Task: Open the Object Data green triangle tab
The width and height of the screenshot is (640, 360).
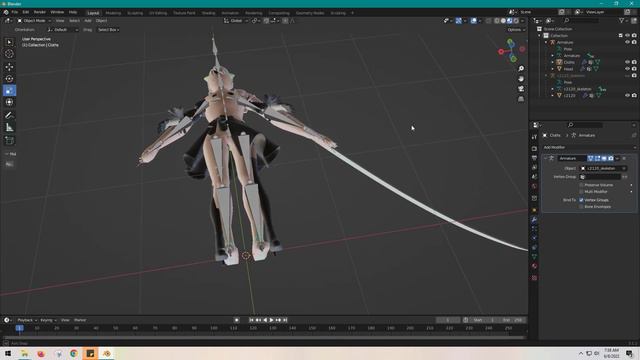Action: coord(534,256)
